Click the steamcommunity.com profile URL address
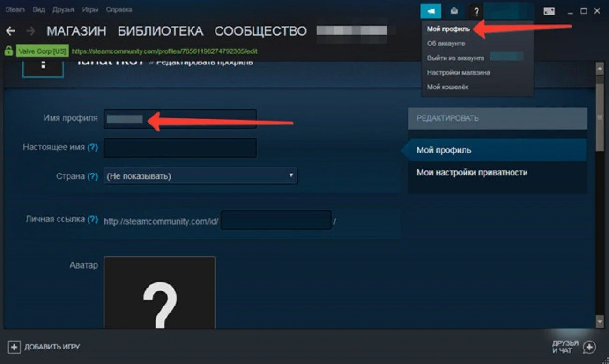 tap(164, 51)
